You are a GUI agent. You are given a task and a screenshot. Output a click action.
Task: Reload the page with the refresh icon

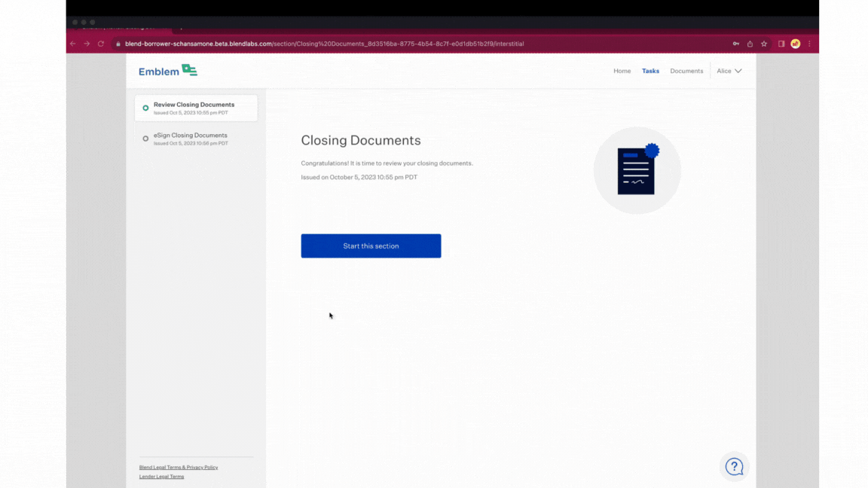pos(100,44)
